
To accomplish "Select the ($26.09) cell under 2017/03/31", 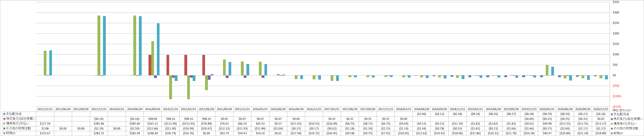I will point(332,124).
